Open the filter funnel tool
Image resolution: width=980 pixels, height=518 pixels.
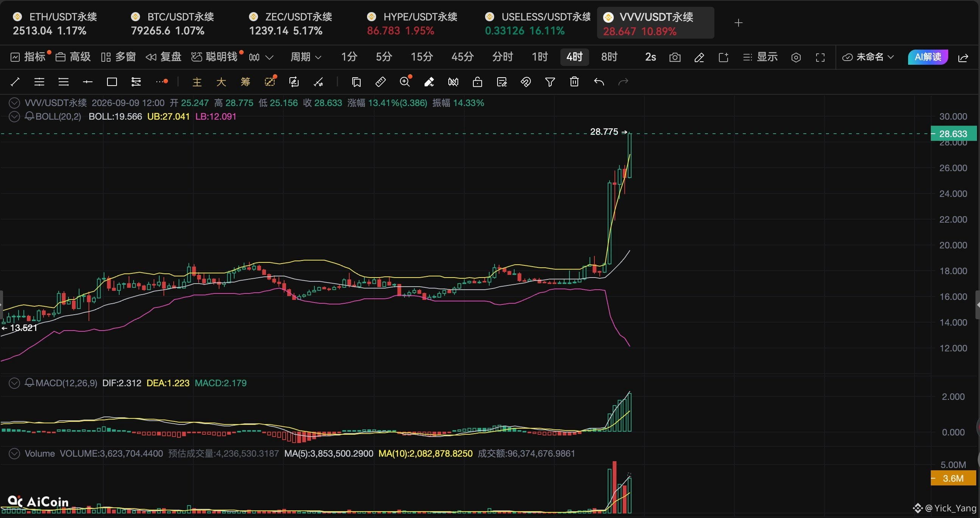tap(550, 82)
